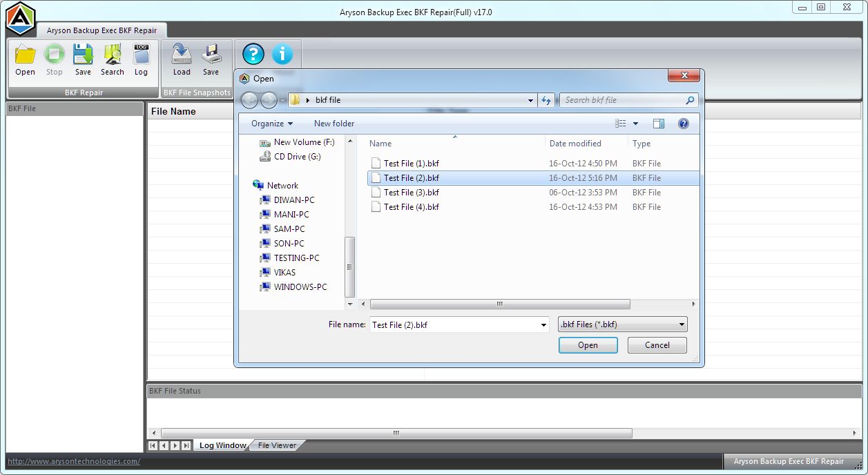868x475 pixels.
Task: Select Test File (1).bkf
Action: (533, 164)
